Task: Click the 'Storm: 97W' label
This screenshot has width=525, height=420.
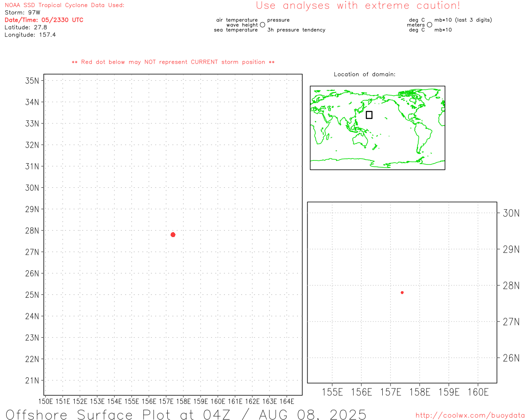Action: tap(23, 13)
